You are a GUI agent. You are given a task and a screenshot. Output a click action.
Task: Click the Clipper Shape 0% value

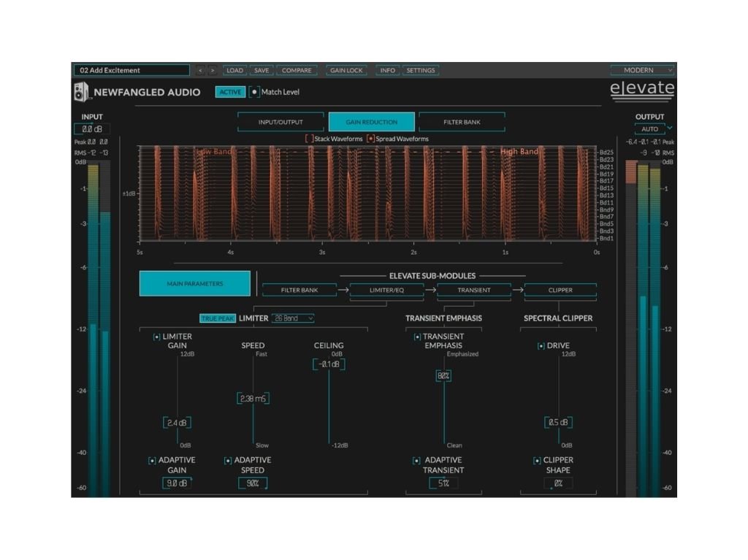click(558, 483)
